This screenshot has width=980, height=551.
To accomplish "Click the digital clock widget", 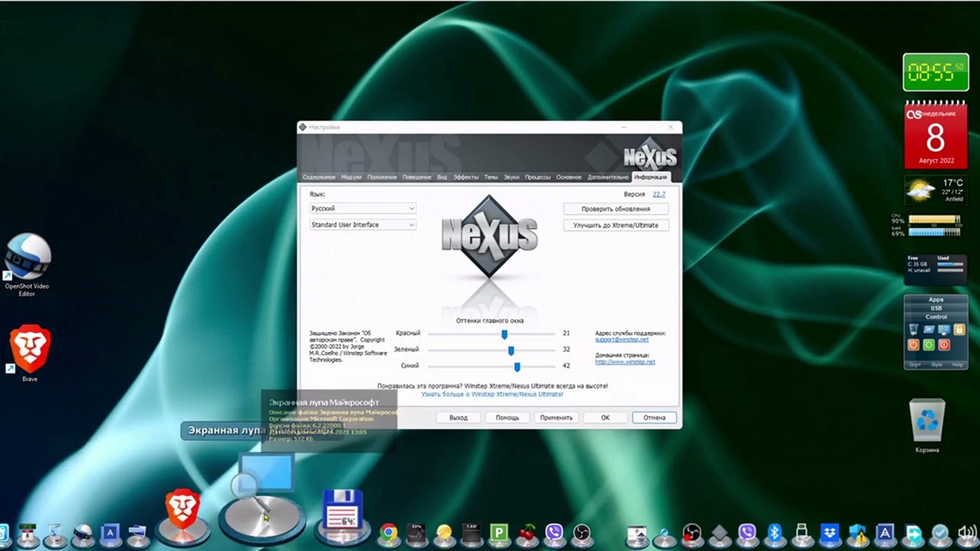I will coord(935,73).
